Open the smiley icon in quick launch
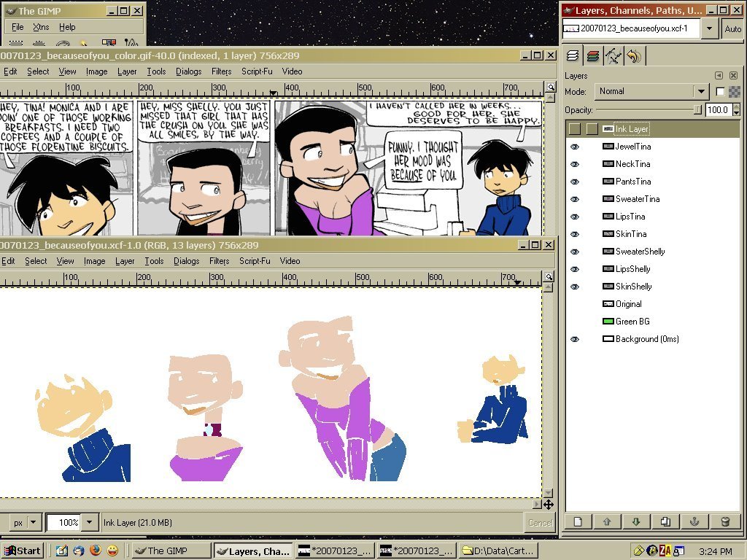 (112, 551)
